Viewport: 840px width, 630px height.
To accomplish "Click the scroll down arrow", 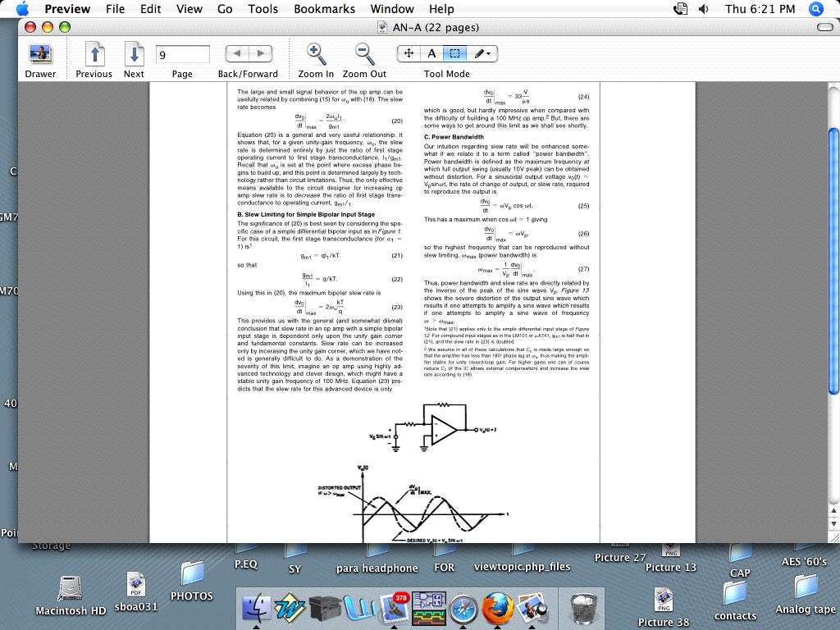I will 833,523.
